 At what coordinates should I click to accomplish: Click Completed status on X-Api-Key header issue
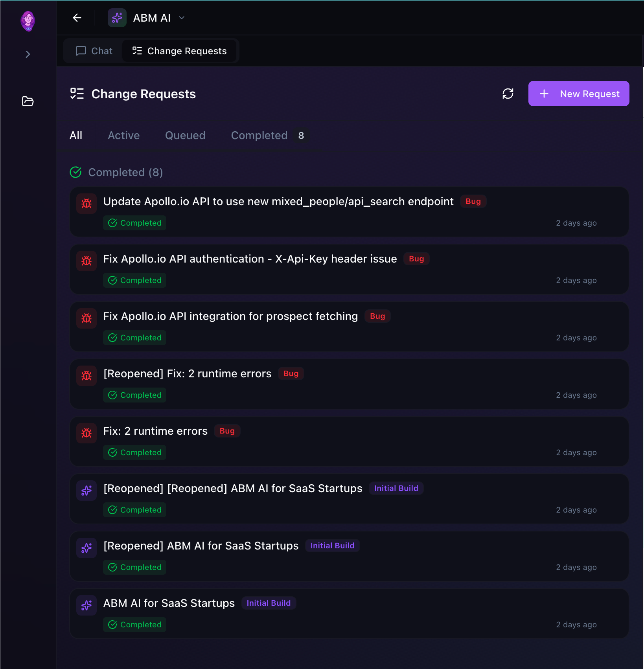(134, 280)
